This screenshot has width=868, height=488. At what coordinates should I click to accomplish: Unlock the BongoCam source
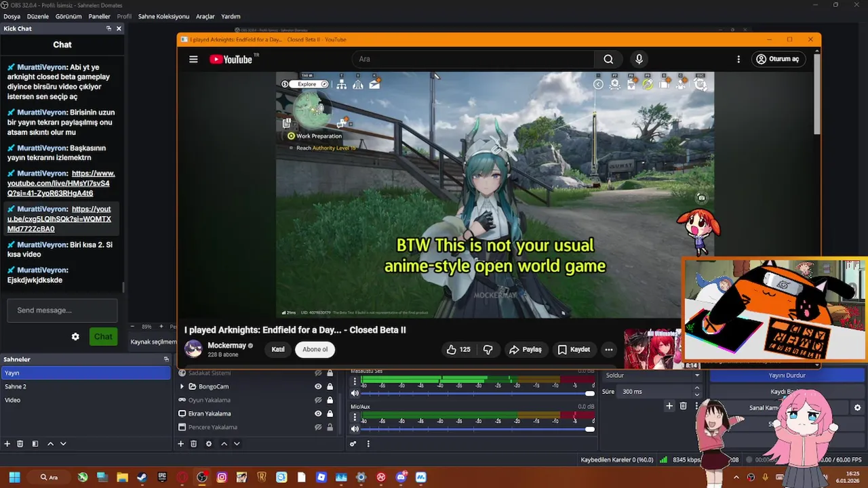(330, 386)
